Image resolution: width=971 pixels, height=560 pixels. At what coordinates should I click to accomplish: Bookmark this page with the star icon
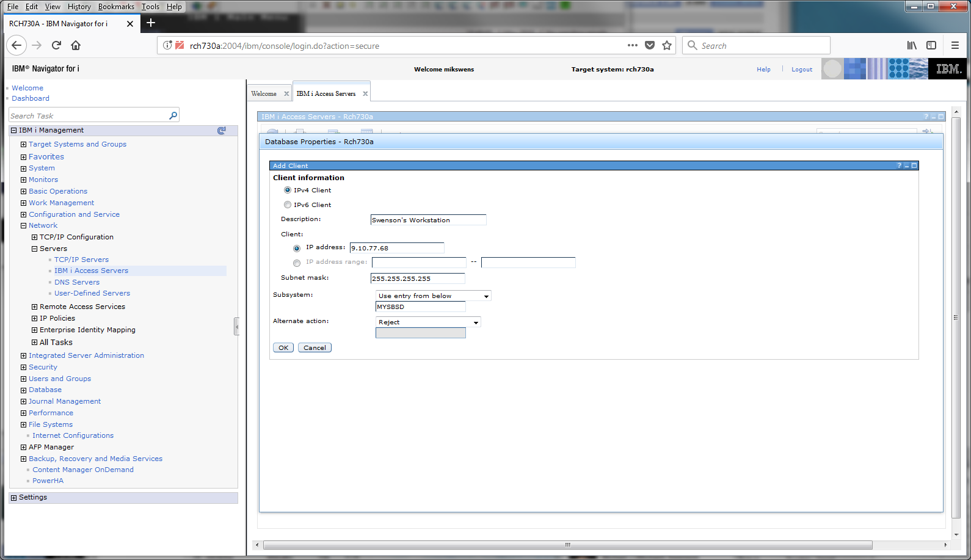click(x=667, y=45)
